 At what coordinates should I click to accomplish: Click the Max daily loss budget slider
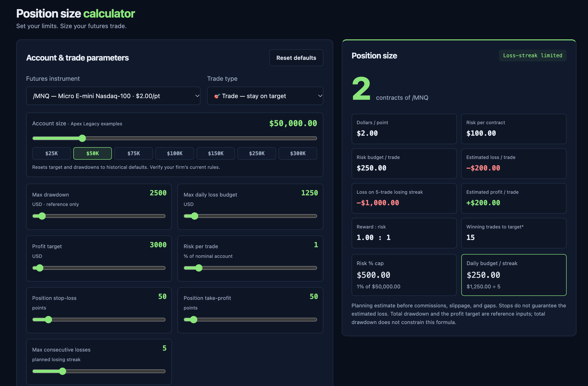click(250, 216)
